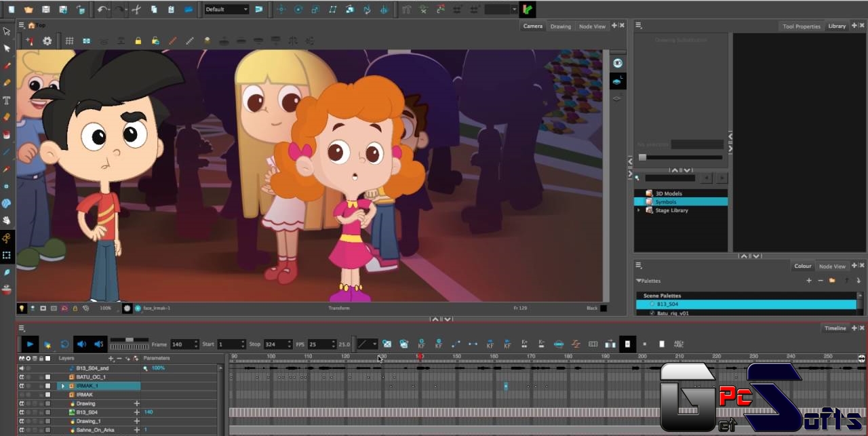Image resolution: width=868 pixels, height=436 pixels.
Task: Toggle the Batu_rig_v01 palette checkbox
Action: pyautogui.click(x=652, y=313)
